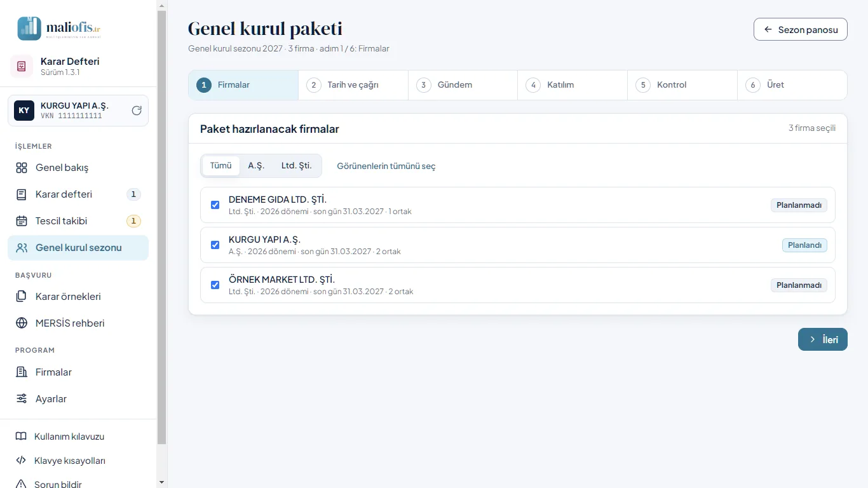Viewport: 868px width, 488px height.
Task: Click the sidebar scrollbar up arrow
Action: 162,5
